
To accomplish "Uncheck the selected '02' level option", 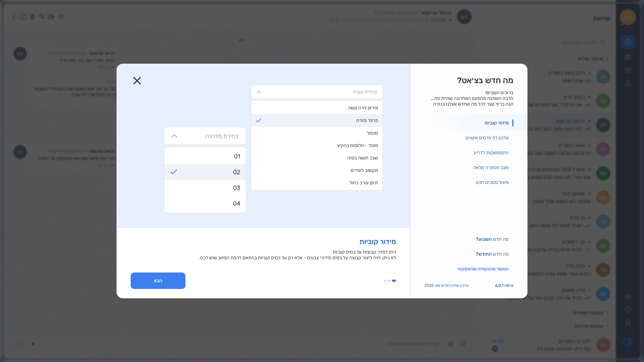I will pyautogui.click(x=205, y=172).
